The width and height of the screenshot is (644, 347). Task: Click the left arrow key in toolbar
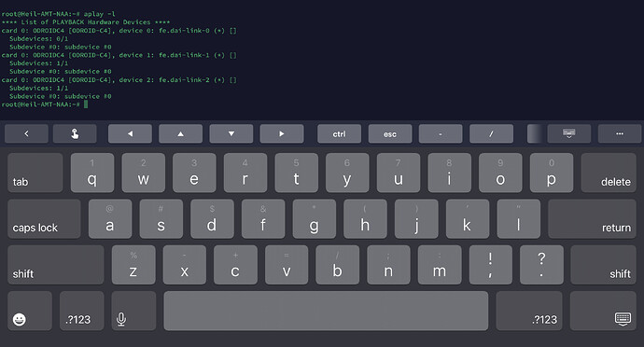pos(130,134)
